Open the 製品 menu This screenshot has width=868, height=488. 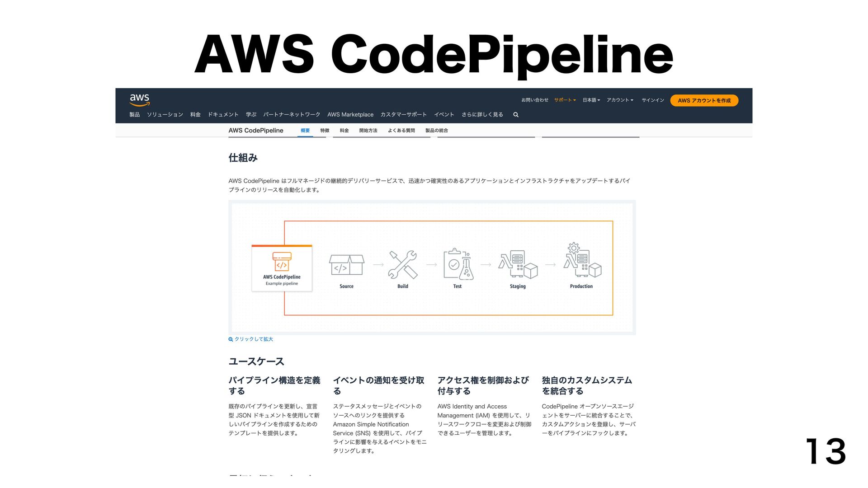click(x=135, y=115)
